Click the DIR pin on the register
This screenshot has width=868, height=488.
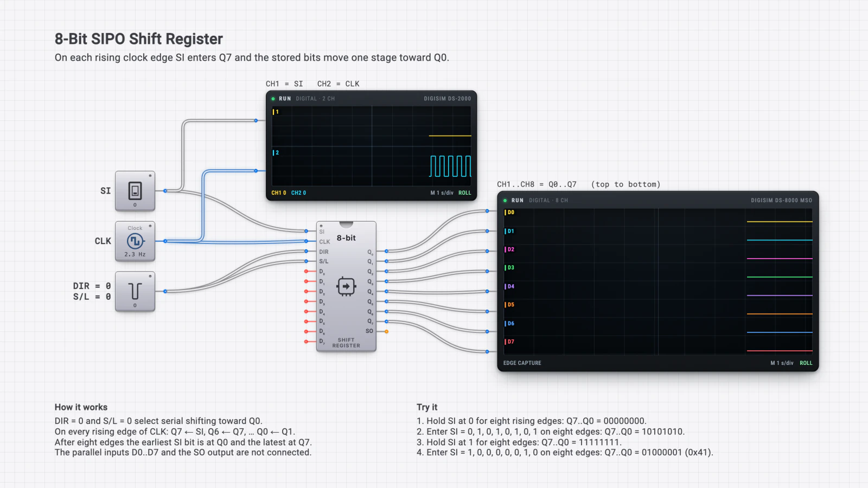pos(307,251)
